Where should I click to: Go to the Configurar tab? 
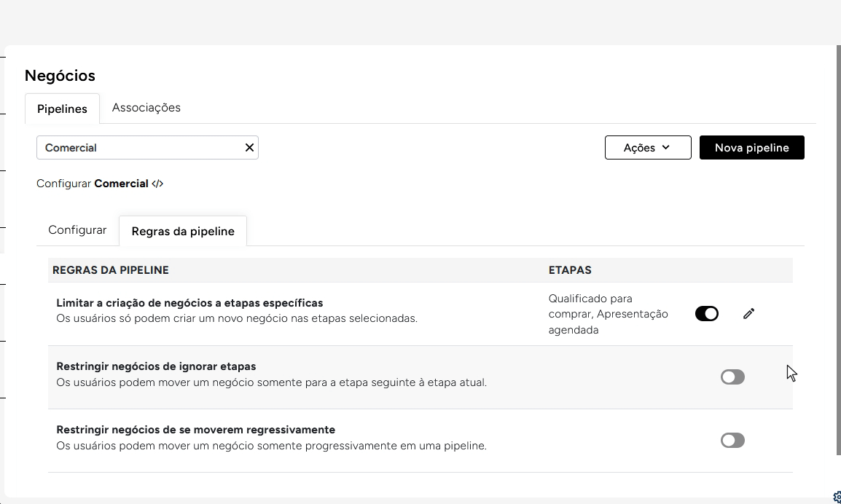(x=77, y=230)
